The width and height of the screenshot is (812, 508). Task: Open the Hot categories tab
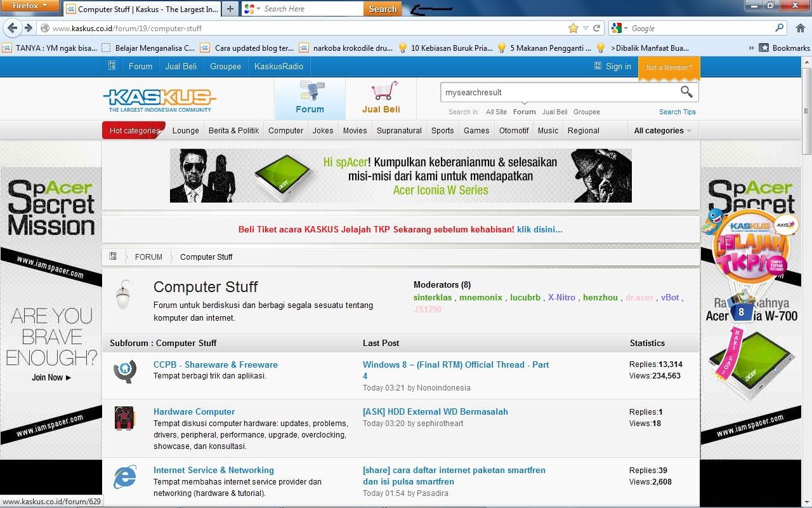[134, 131]
